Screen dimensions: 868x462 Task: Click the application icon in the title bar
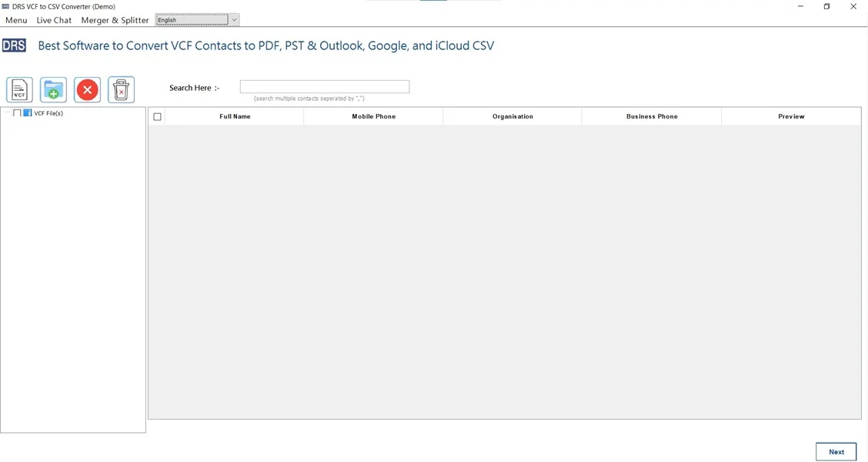pyautogui.click(x=6, y=6)
